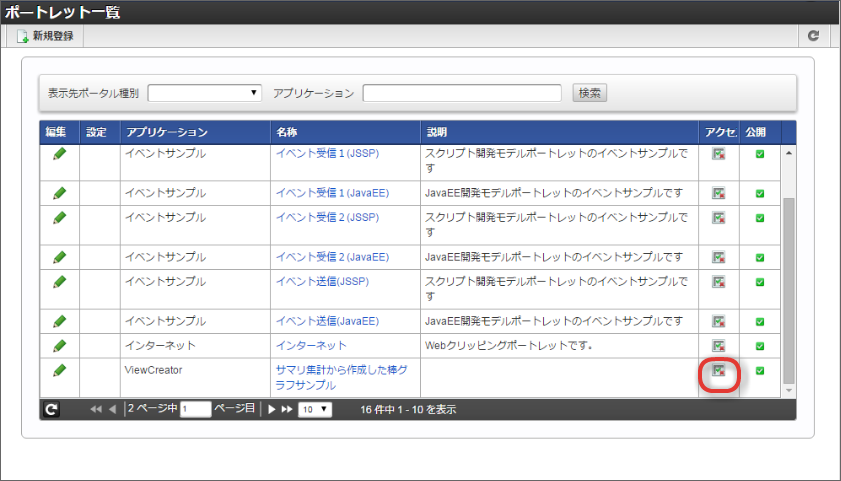The height and width of the screenshot is (481, 841).
Task: Edit pencil icon for ViewCreator row
Action: [x=60, y=370]
